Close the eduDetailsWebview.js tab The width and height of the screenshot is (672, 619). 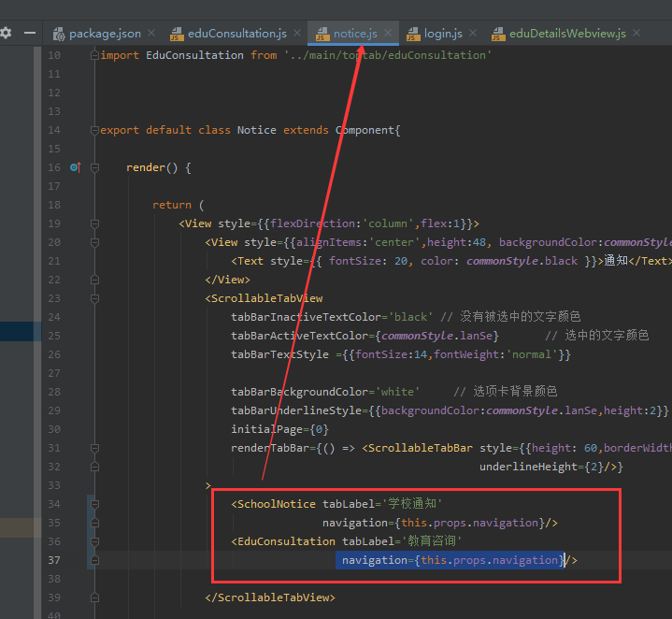636,33
